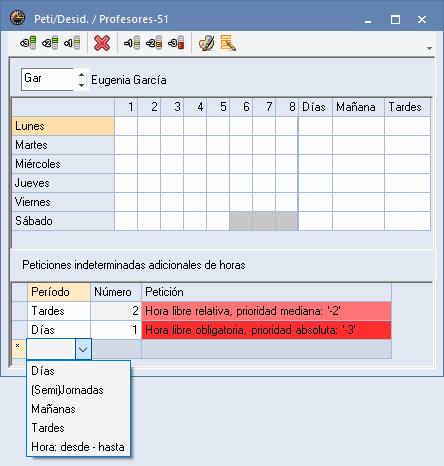Decrement the teacher spinner down arrow
444x466 pixels.
point(81,85)
